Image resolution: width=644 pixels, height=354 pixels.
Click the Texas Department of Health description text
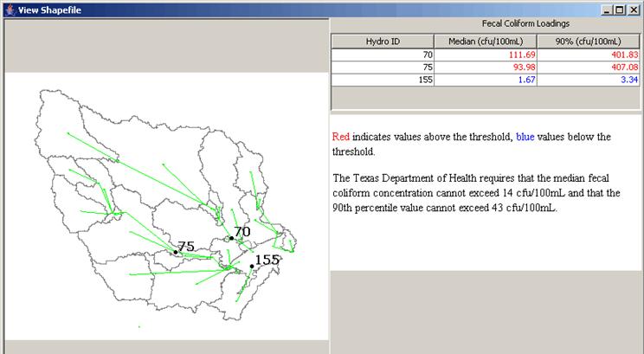point(444,193)
